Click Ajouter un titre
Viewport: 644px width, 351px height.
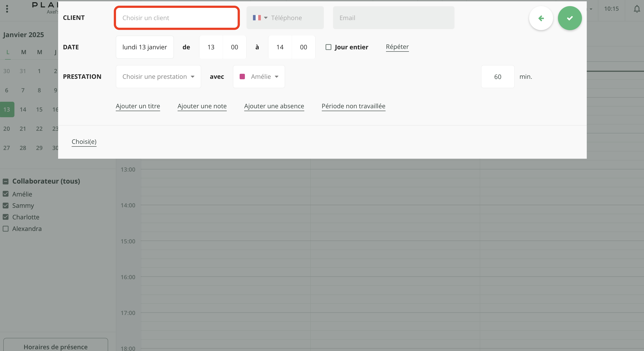pyautogui.click(x=138, y=106)
